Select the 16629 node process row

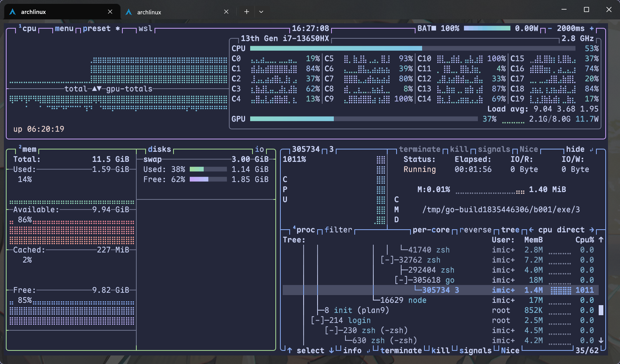(403, 300)
